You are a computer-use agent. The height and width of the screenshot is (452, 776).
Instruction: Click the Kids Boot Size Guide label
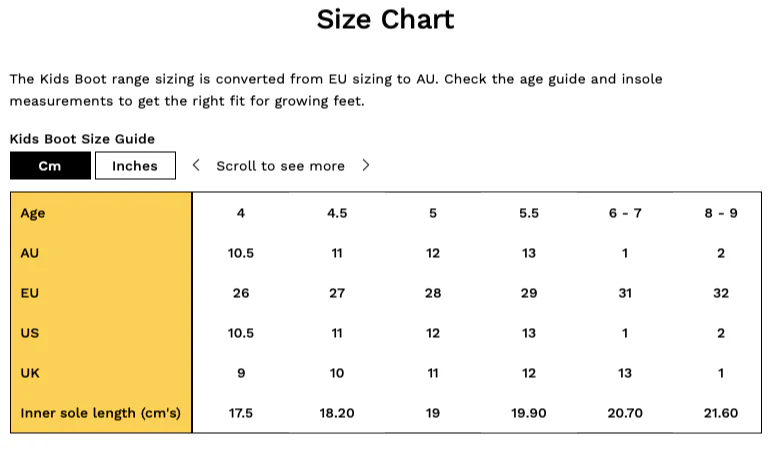tap(82, 139)
